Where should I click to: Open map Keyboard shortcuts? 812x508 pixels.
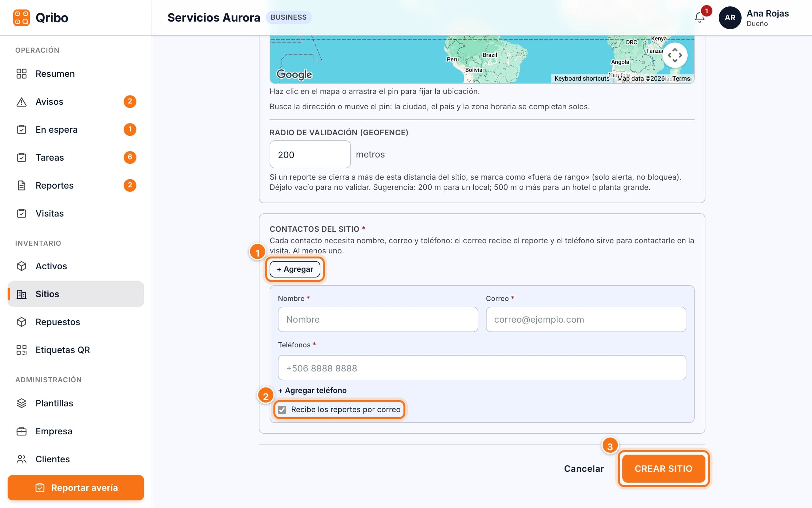582,79
